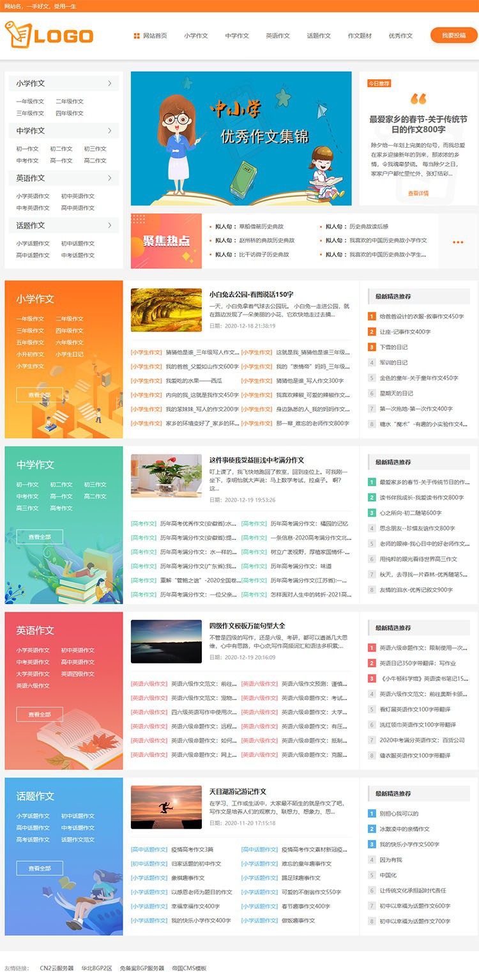This screenshot has height=980, width=479.
Task: Expand the 小学作文 sidebar chevron
Action: pyautogui.click(x=110, y=83)
